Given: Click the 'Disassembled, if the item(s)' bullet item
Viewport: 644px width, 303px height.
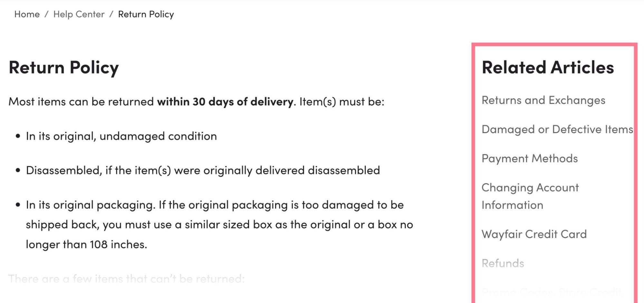Looking at the screenshot, I should (x=203, y=170).
